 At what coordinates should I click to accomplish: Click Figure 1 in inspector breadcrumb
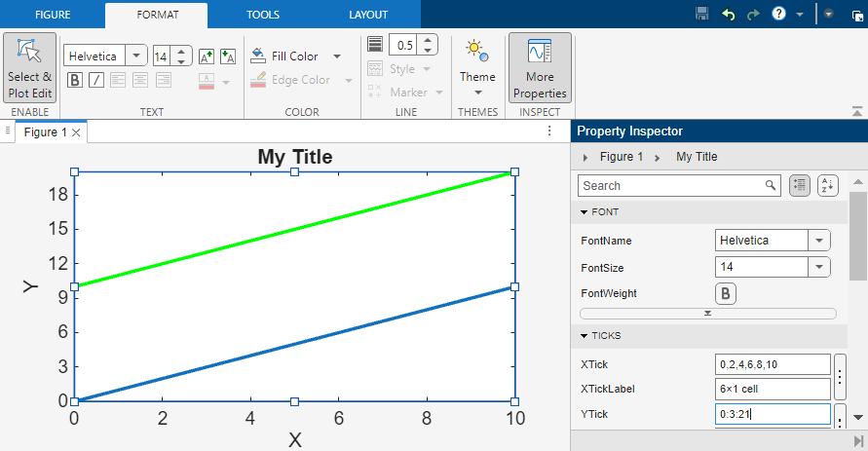(622, 157)
